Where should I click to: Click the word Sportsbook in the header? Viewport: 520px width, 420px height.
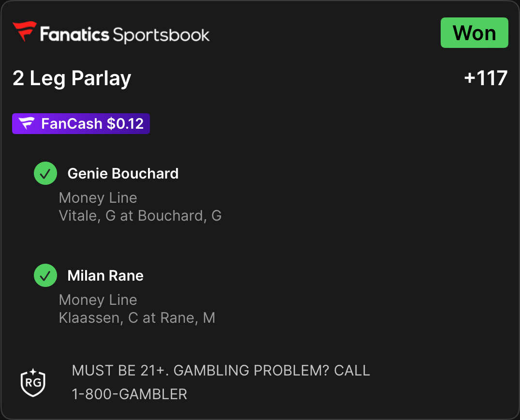pos(161,35)
